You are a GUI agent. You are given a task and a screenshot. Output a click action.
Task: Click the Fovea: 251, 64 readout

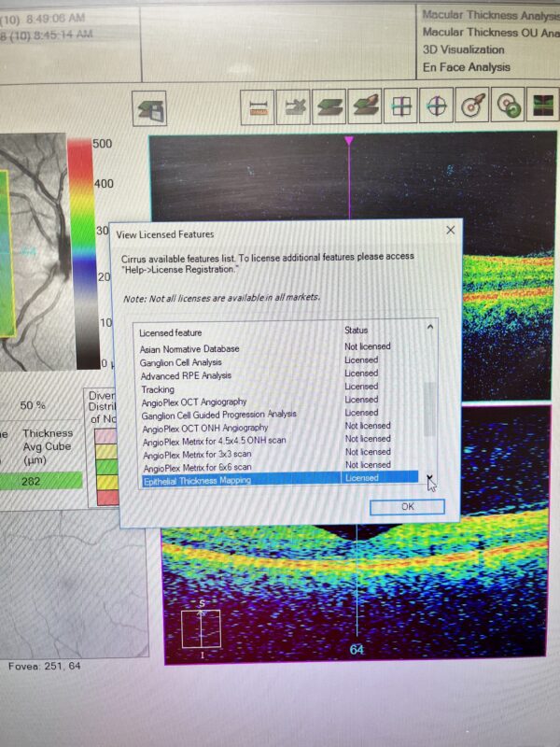click(44, 666)
